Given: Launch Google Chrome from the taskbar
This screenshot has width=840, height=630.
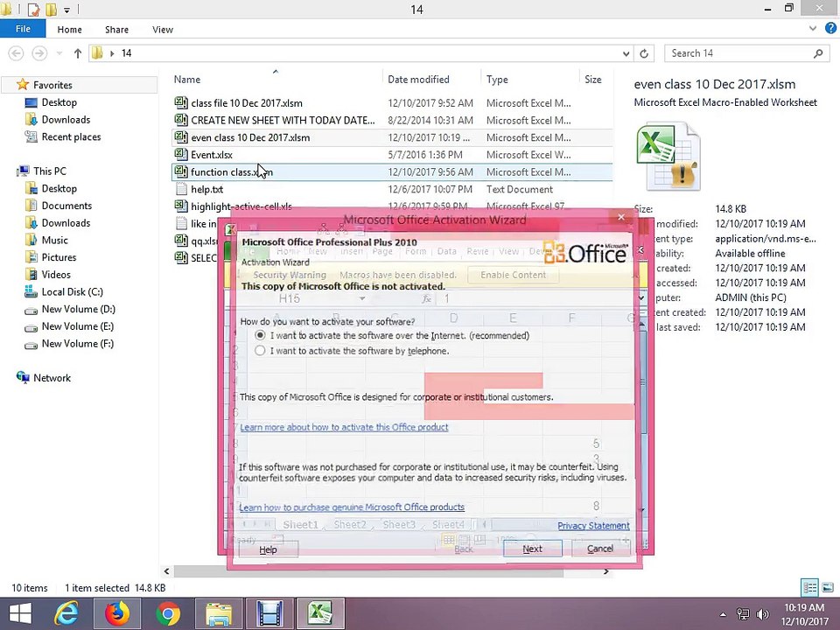Looking at the screenshot, I should click(168, 613).
